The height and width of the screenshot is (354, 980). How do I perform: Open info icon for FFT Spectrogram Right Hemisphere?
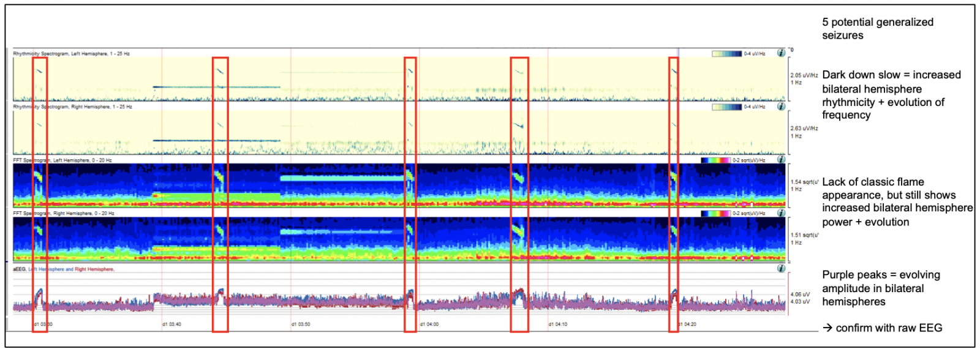pos(781,213)
